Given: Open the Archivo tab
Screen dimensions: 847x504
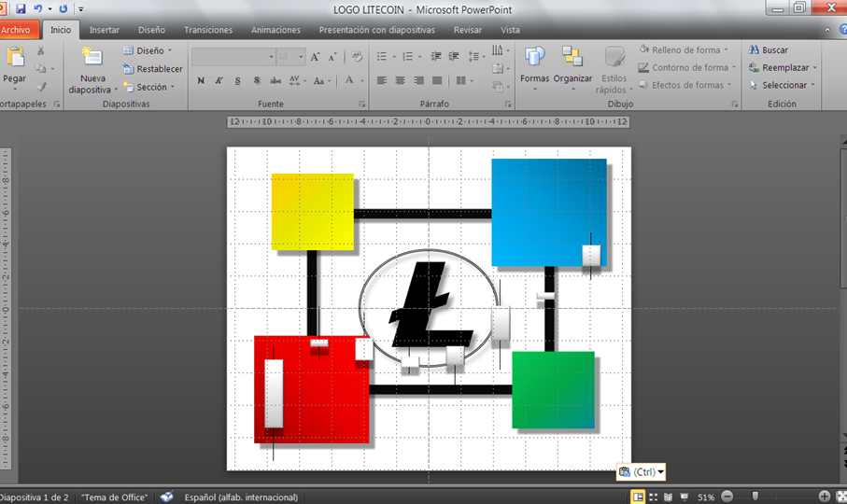Looking at the screenshot, I should click(16, 30).
